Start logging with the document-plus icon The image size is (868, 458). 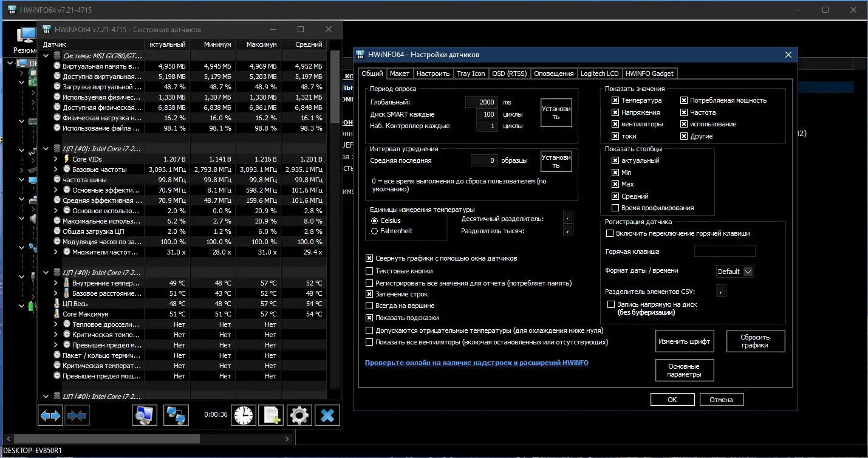pos(271,415)
